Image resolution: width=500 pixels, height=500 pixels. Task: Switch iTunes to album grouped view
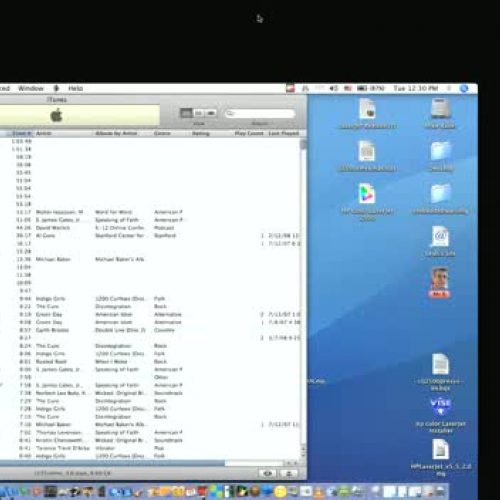[198, 113]
